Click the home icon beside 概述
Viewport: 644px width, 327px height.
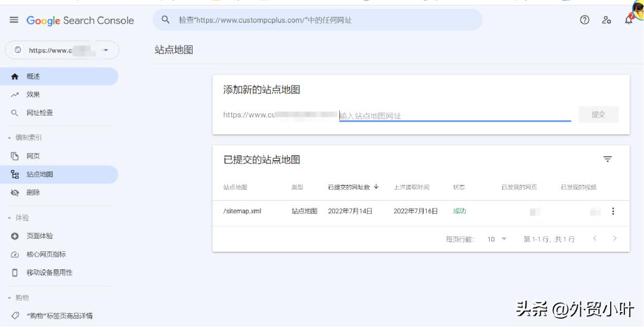click(x=15, y=77)
